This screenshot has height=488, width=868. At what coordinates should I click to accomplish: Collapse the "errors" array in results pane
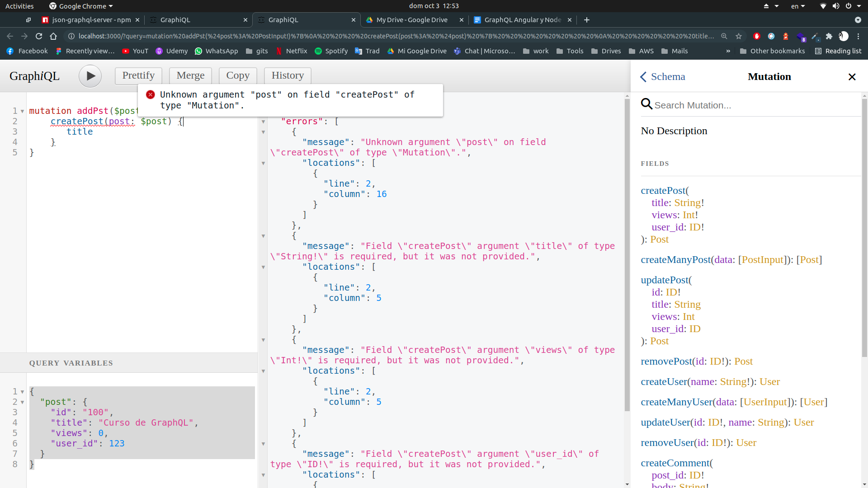pyautogui.click(x=263, y=122)
